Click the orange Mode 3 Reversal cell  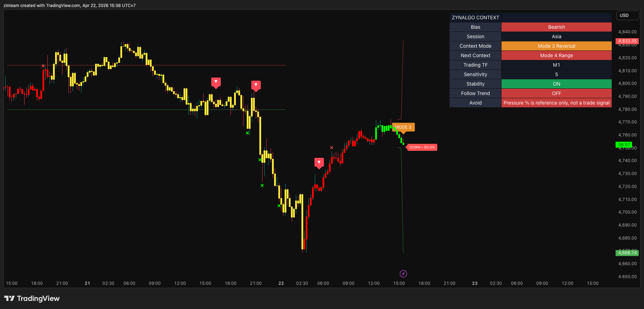557,46
